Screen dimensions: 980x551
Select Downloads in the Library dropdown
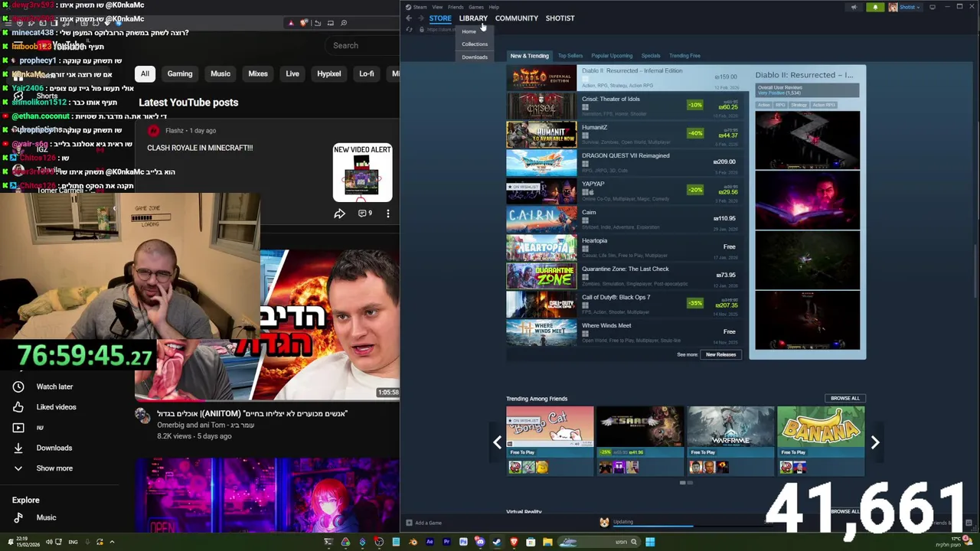475,57
